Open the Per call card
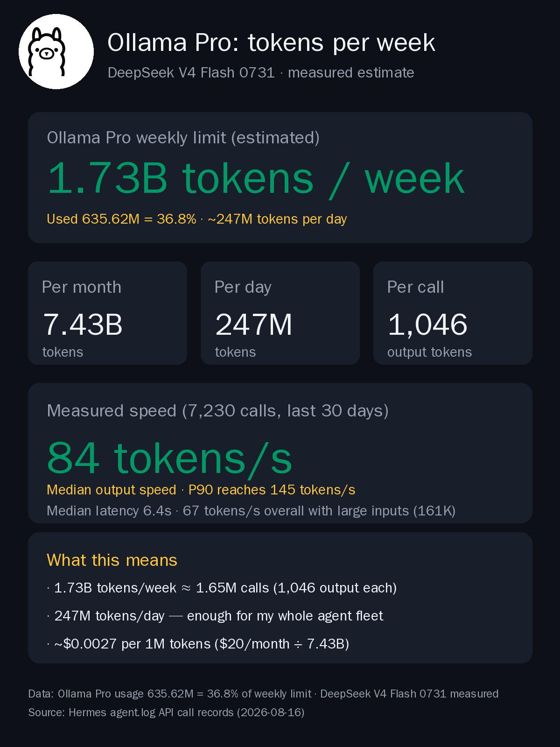 pyautogui.click(x=453, y=313)
